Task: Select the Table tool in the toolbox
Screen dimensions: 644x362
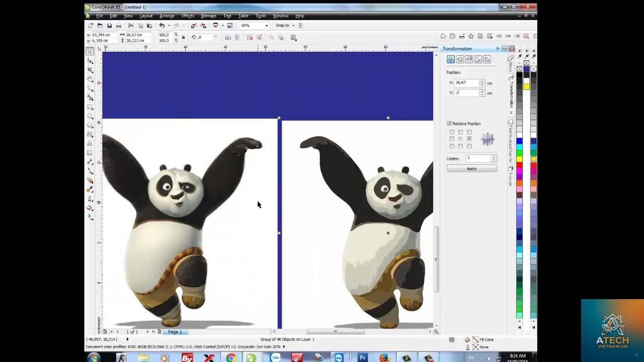Action: [x=90, y=153]
